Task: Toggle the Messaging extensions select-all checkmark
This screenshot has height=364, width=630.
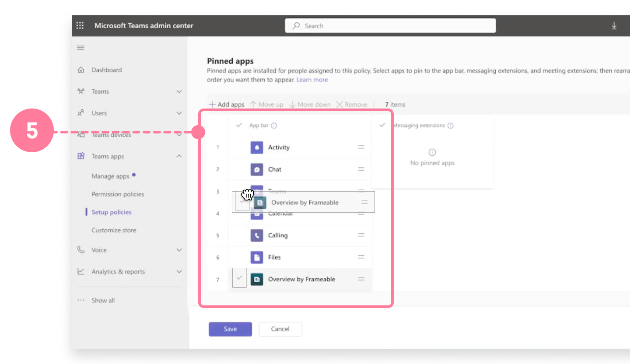Action: tap(382, 125)
